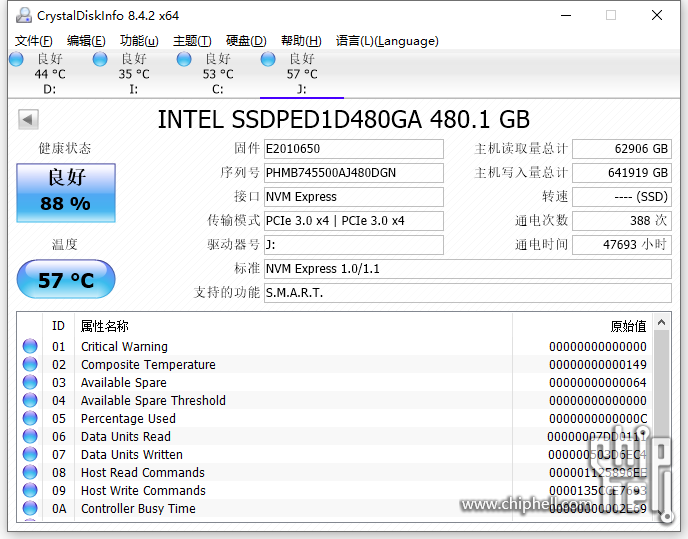Viewport: 688px width, 539px height.
Task: Select the Host Read Commands row
Action: (335, 472)
